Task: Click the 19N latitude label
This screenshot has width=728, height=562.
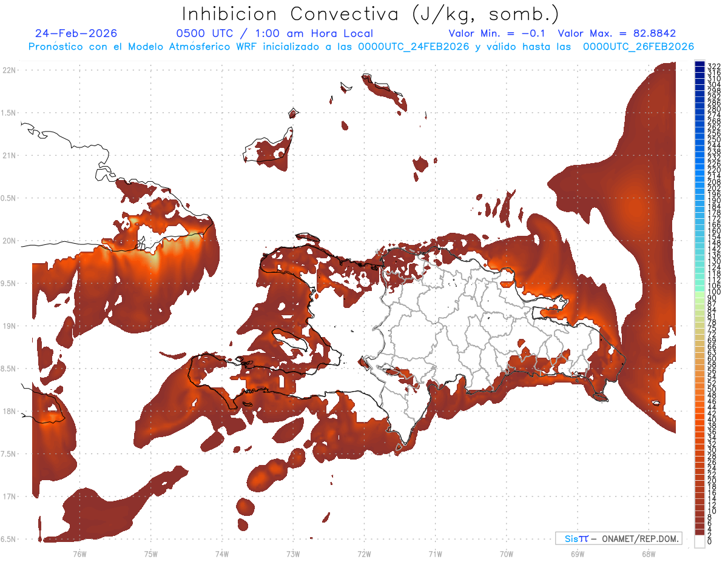Action: [x=9, y=326]
